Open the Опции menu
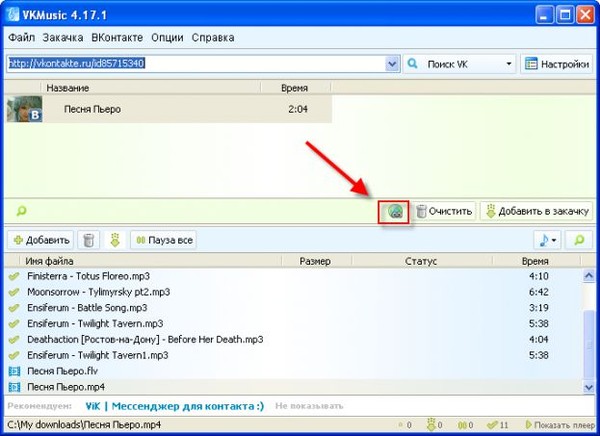This screenshot has width=600, height=436. (167, 38)
